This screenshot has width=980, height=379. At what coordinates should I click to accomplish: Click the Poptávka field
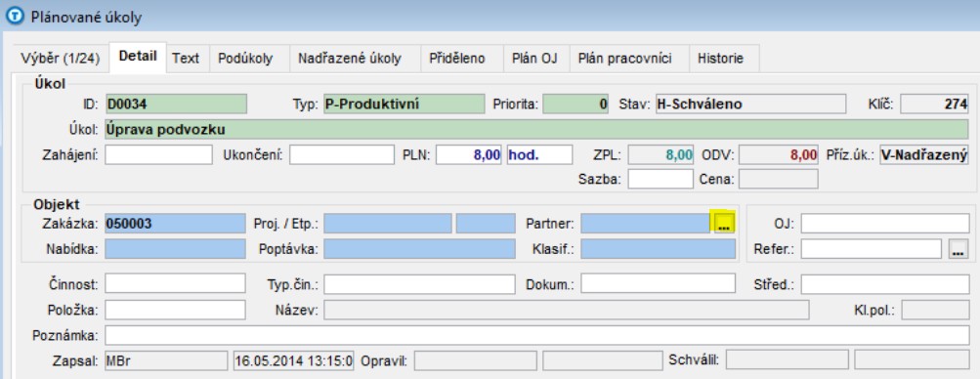[419, 248]
